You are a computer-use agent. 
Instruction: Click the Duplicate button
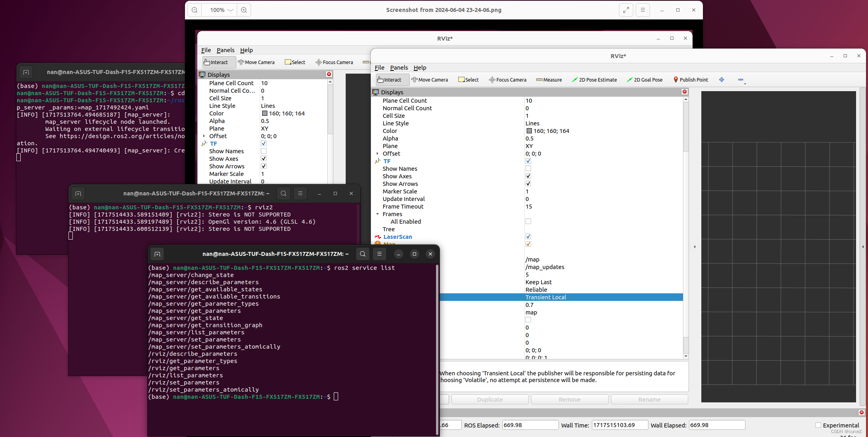490,399
